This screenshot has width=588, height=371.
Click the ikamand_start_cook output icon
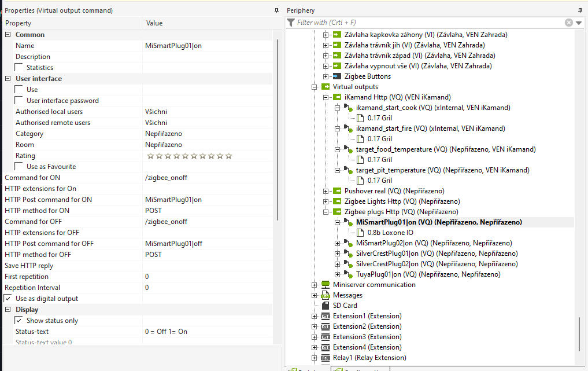[349, 108]
